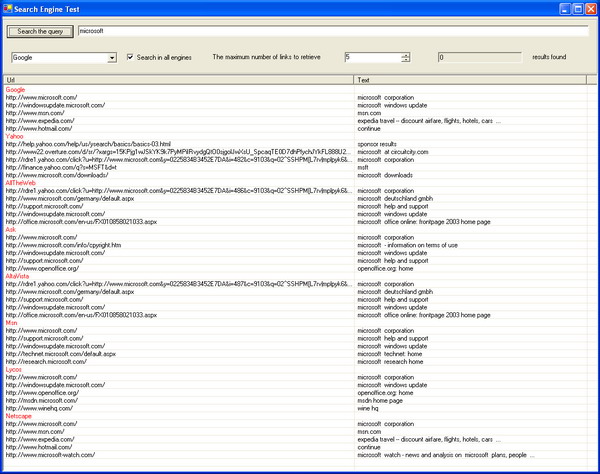Select the red AllTheWeb group row
Viewport: 600px width, 474px height.
click(20, 183)
